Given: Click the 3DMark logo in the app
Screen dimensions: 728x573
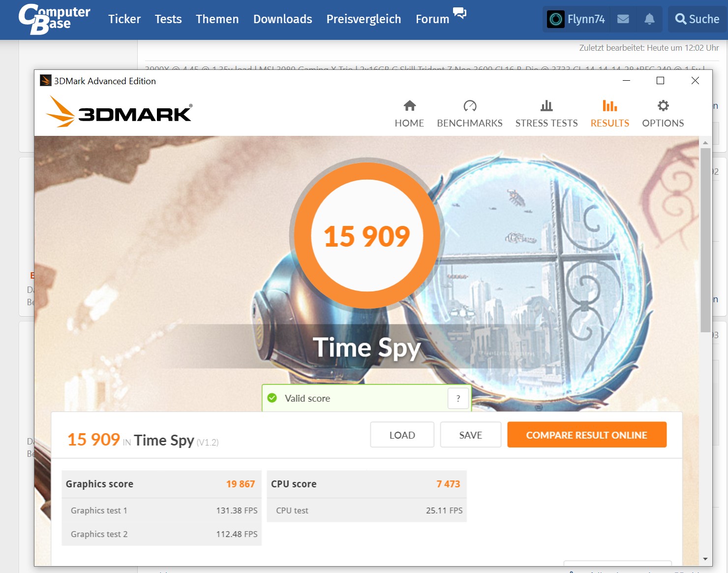Looking at the screenshot, I should point(119,112).
